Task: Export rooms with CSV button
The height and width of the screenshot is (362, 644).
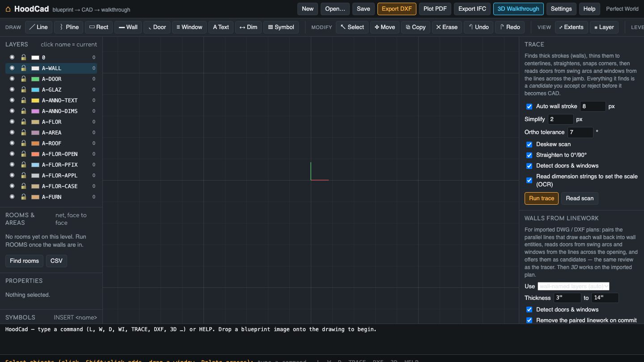Action: click(56, 261)
